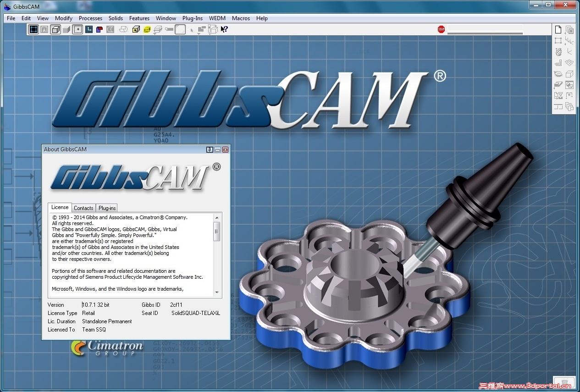Click the single axis coordinate palette icon
This screenshot has width=580, height=392.
(569, 52)
